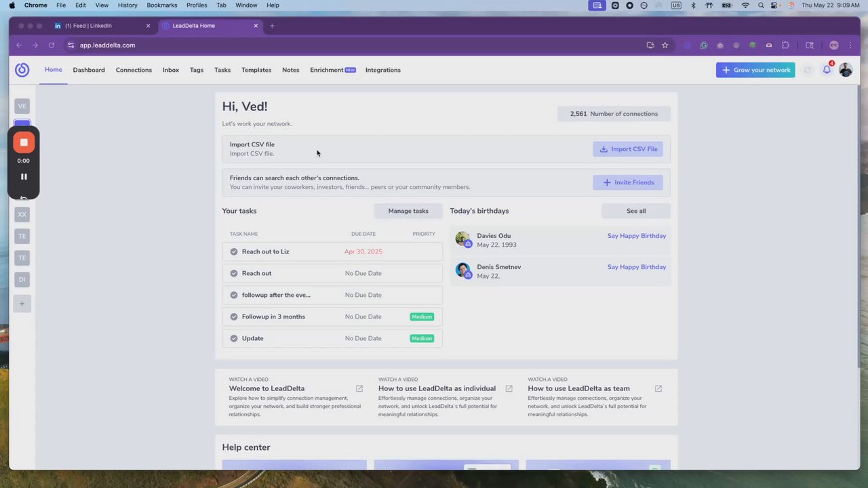Mark 'Reach out' task complete
Viewport: 868px width, 488px height.
[234, 273]
